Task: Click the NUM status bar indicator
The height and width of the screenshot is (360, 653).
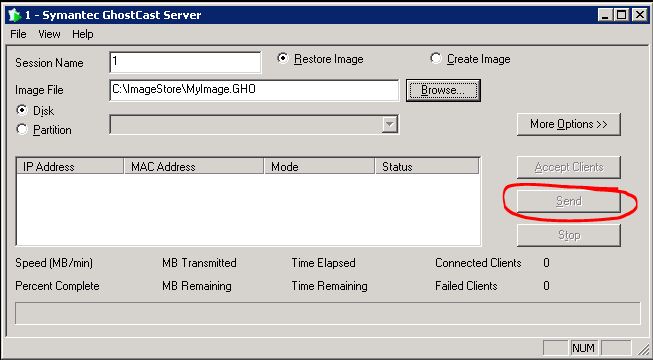Action: 584,348
